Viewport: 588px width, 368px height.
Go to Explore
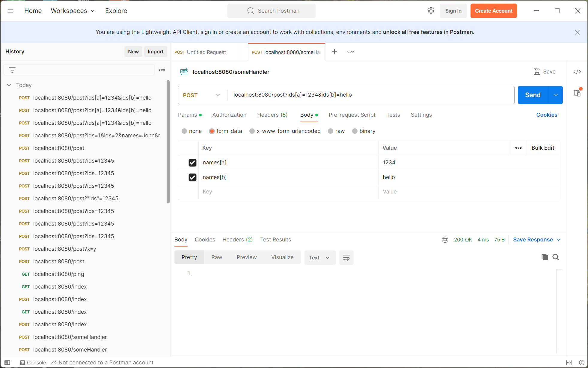pos(116,11)
